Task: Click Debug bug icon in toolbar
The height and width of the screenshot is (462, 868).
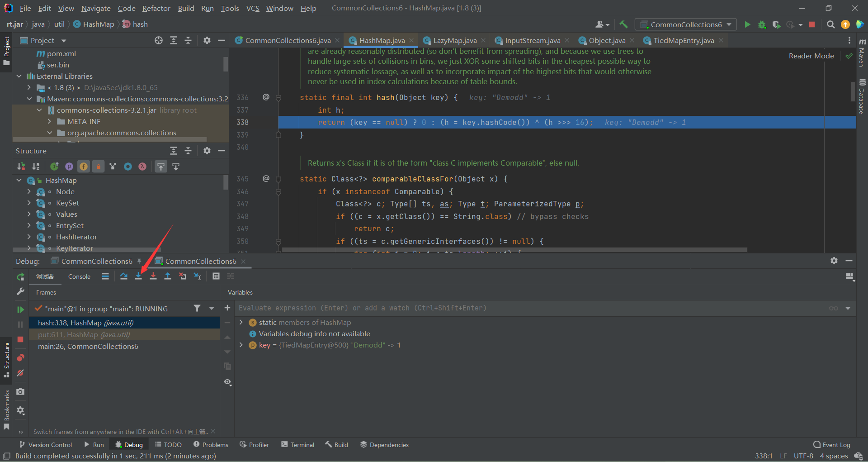Action: 762,24
